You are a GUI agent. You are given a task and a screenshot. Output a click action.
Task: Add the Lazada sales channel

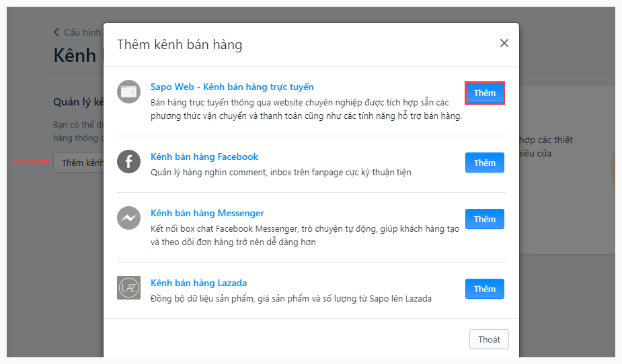(x=484, y=289)
